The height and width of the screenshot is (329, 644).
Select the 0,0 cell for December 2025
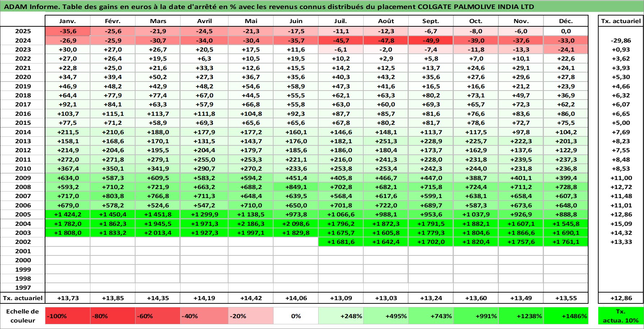[x=566, y=31]
